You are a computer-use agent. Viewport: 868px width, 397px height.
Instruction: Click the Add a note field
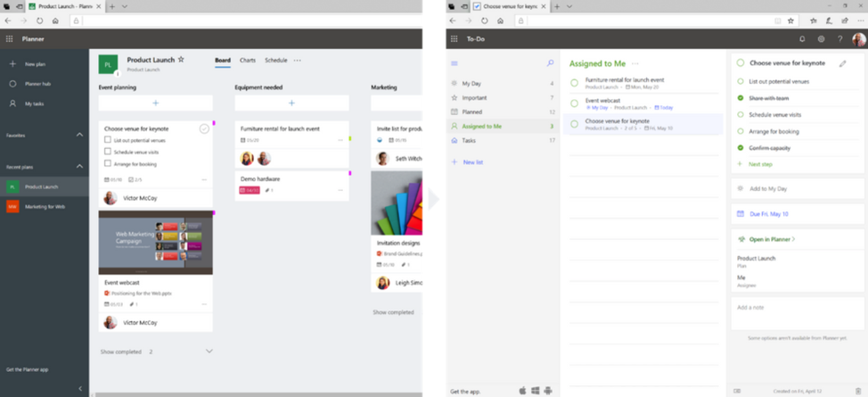point(798,313)
